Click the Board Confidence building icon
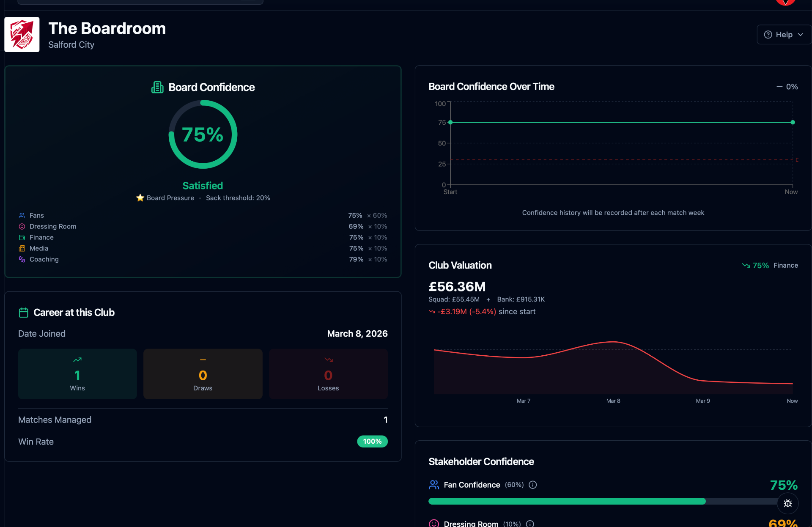The width and height of the screenshot is (812, 527). (157, 87)
